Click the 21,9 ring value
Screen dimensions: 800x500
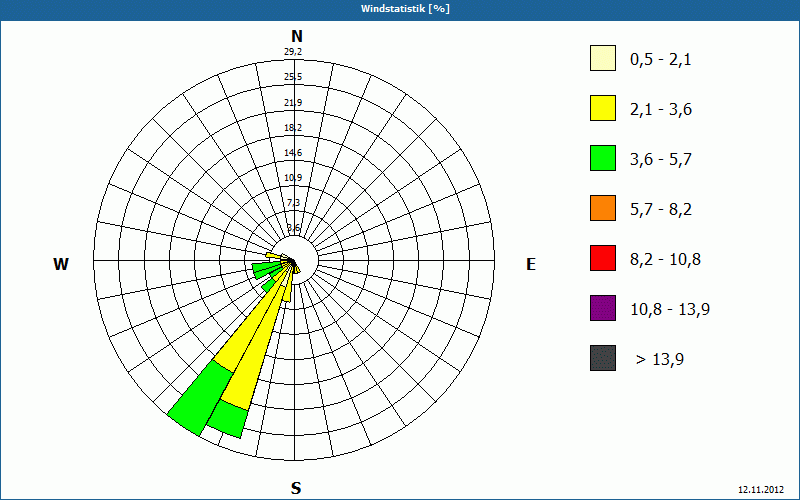point(293,103)
